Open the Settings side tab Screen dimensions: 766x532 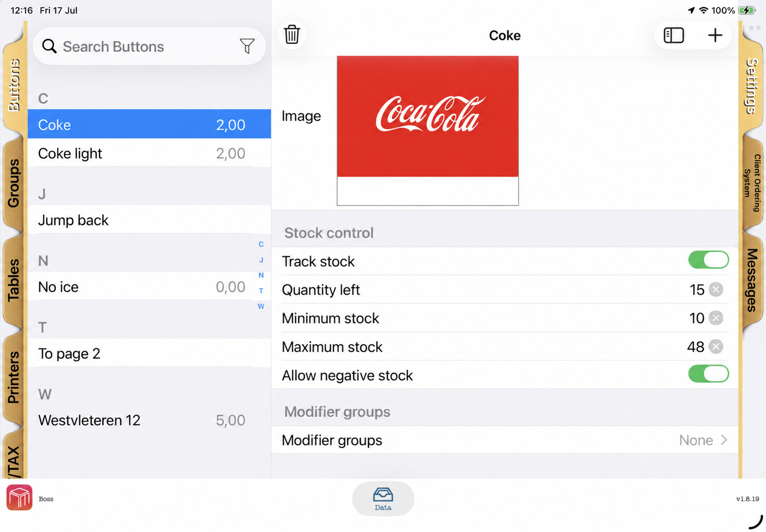(x=752, y=86)
